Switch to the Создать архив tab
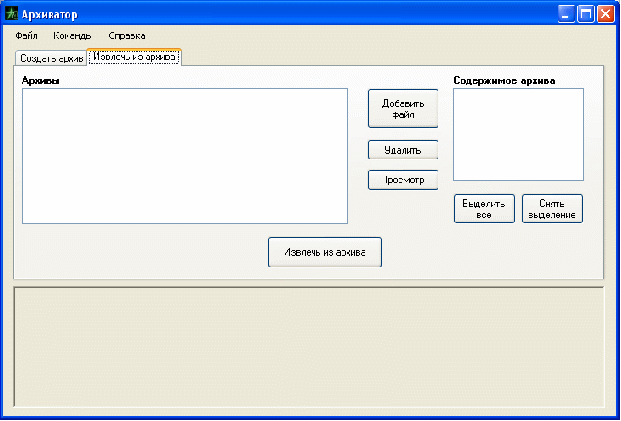The height and width of the screenshot is (421, 621). (x=51, y=58)
